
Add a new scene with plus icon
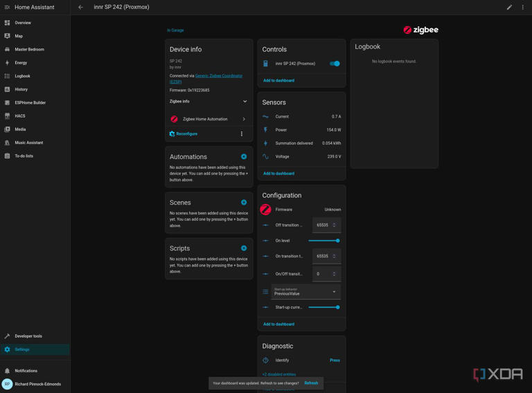(244, 203)
